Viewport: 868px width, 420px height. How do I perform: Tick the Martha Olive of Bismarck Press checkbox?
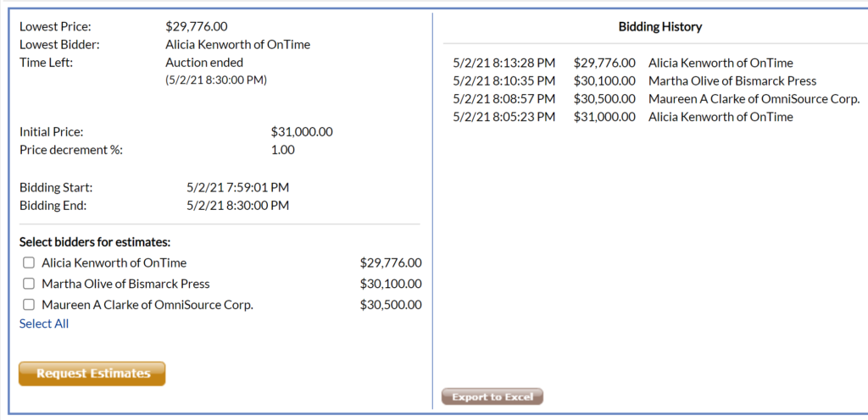point(29,284)
